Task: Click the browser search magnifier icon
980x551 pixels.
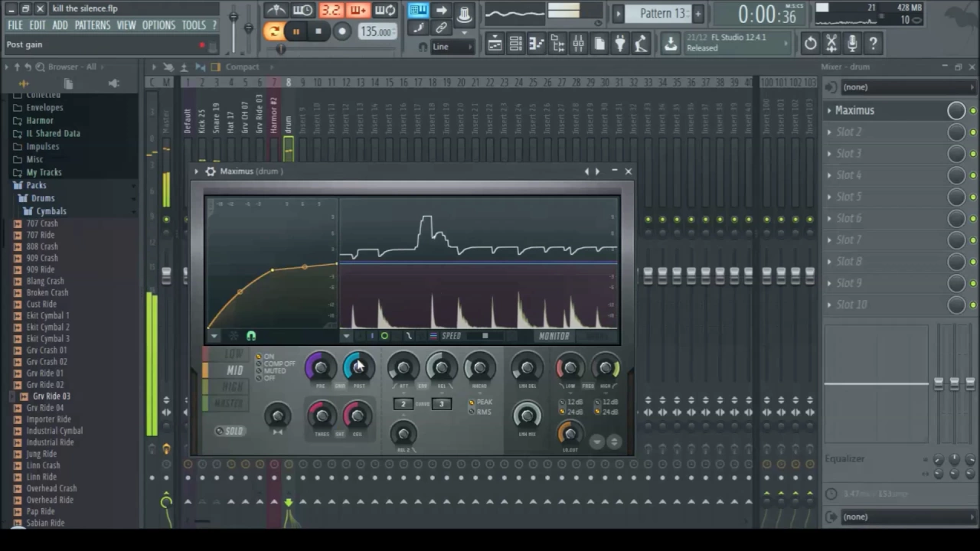Action: (40, 67)
